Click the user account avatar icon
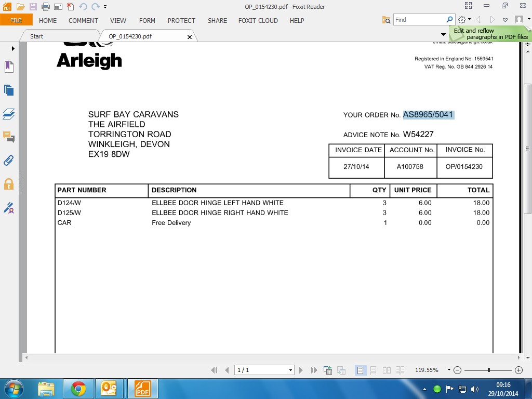 [519, 20]
